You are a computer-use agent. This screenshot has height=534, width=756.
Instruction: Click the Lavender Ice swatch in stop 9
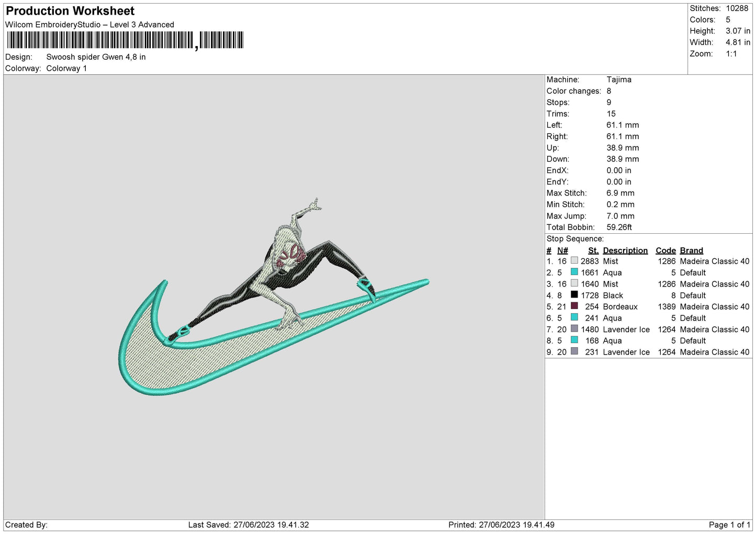click(x=574, y=352)
